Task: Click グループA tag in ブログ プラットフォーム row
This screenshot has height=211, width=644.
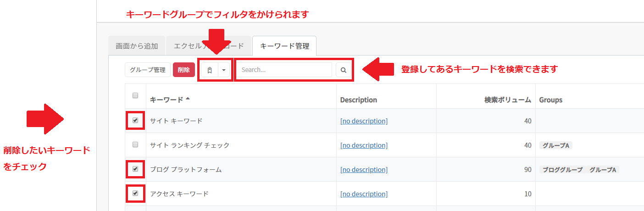Action: [x=603, y=170]
